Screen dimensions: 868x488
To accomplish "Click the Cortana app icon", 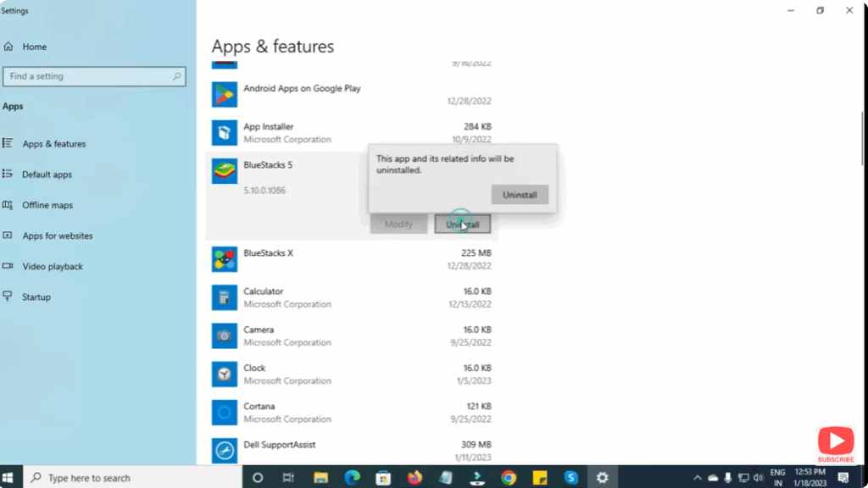I will click(224, 412).
